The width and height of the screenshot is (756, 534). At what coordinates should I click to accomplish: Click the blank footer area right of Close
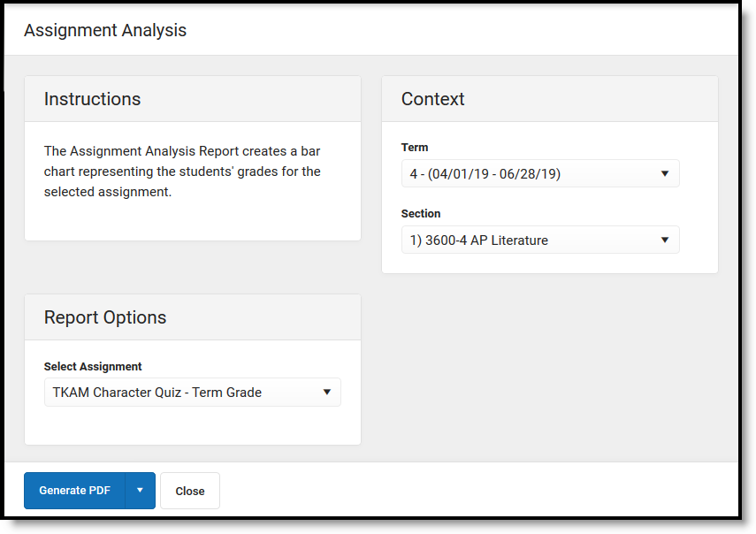click(x=477, y=491)
